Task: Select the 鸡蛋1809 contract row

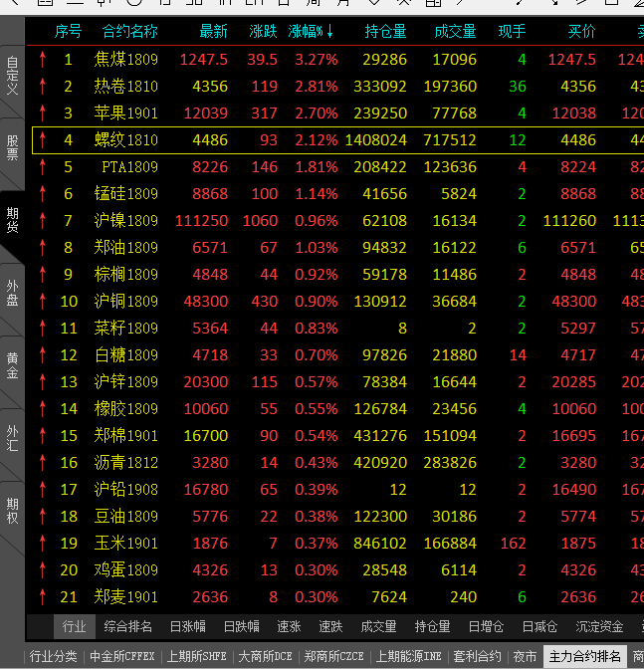Action: (x=337, y=570)
